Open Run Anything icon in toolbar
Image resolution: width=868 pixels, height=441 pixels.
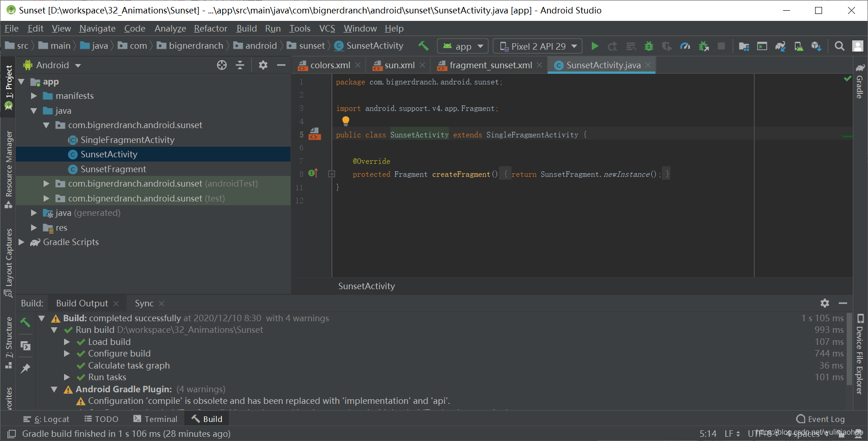click(x=762, y=46)
